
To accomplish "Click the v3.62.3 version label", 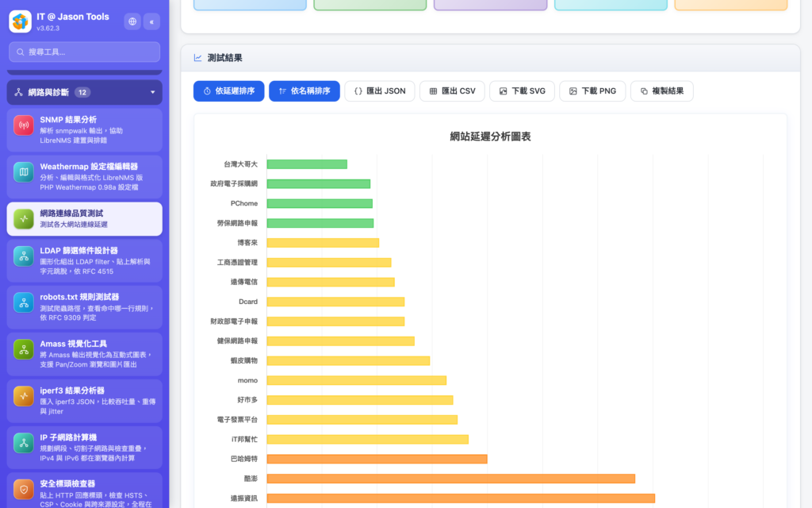I will 48,29.
